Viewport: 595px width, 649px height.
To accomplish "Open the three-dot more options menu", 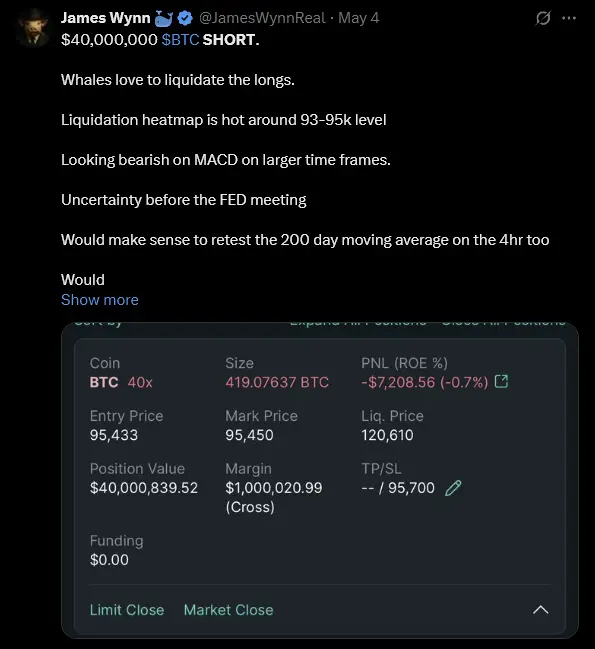I will [569, 18].
